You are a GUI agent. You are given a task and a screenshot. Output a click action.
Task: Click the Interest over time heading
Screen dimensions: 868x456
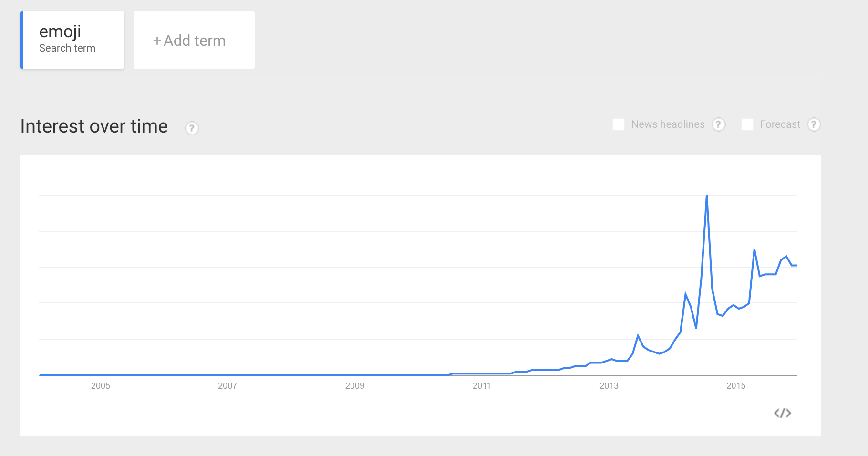94,126
